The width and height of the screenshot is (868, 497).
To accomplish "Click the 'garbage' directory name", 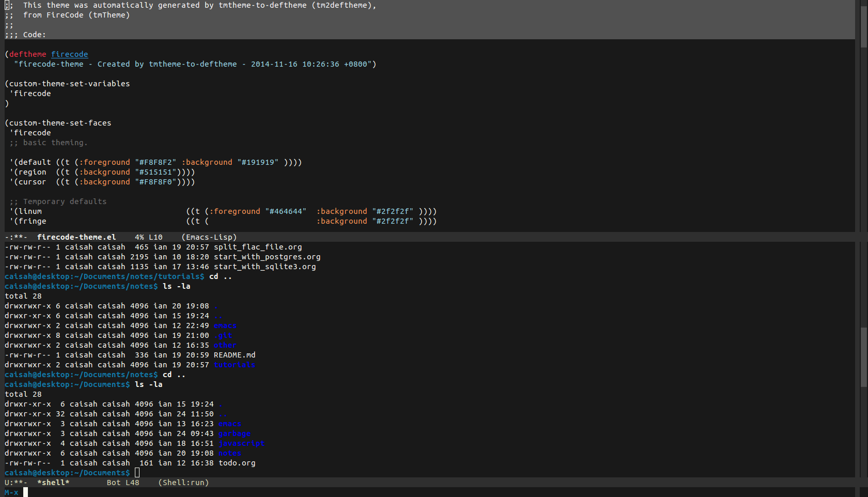I will click(235, 433).
